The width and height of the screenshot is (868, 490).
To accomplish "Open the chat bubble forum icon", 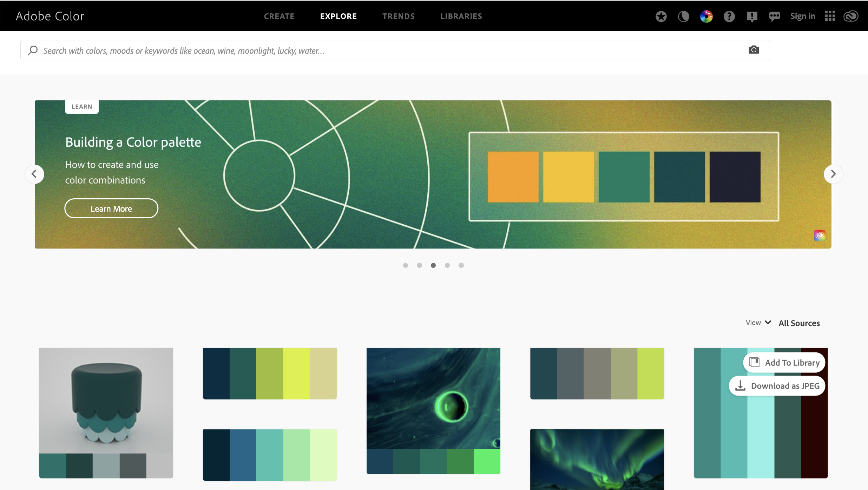I will click(774, 16).
